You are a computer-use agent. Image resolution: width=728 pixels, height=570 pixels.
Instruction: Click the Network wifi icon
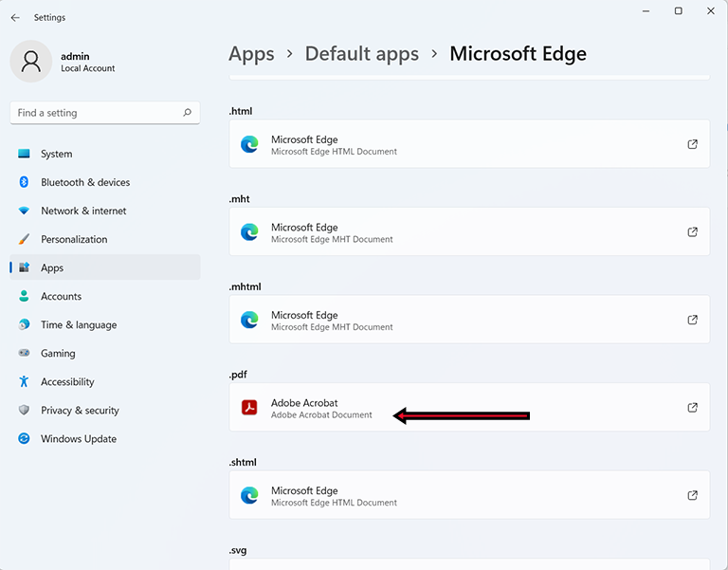point(24,211)
